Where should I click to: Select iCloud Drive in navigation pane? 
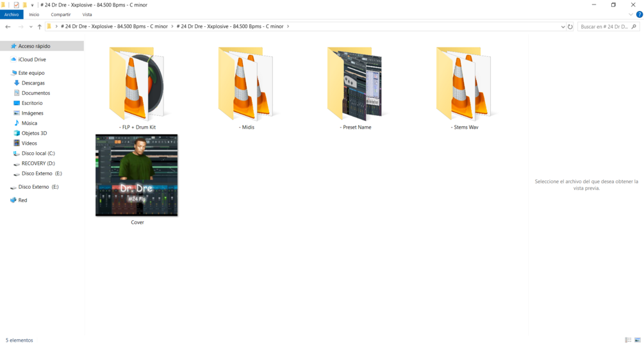tap(32, 60)
